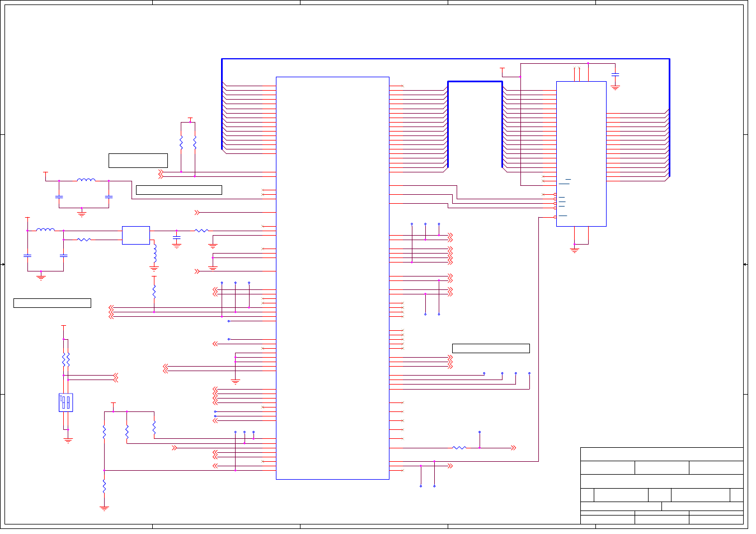756x534 pixels.
Task: Select the resistor between that capacitor and the central IC
Action: click(201, 231)
